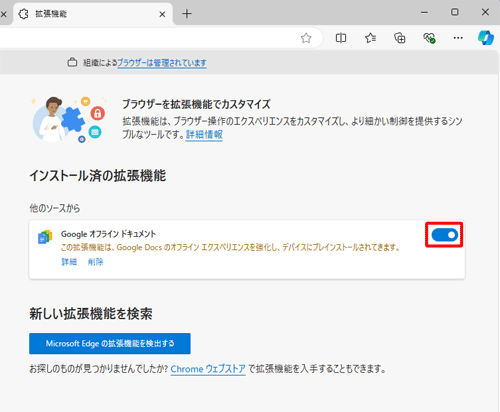Minimize the Edge window
Image resolution: width=500 pixels, height=412 pixels.
coord(424,12)
